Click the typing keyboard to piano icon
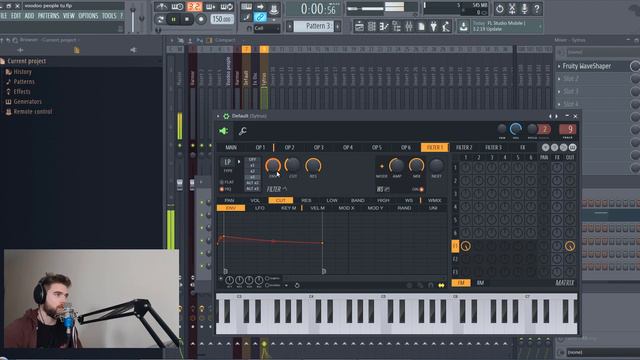 (x=247, y=7)
